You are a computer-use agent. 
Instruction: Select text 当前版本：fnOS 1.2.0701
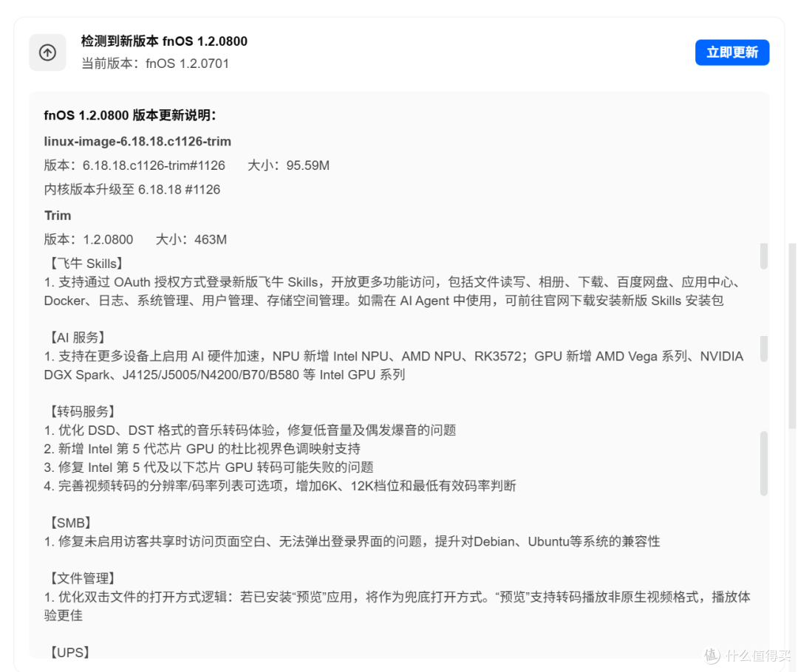[x=155, y=64]
